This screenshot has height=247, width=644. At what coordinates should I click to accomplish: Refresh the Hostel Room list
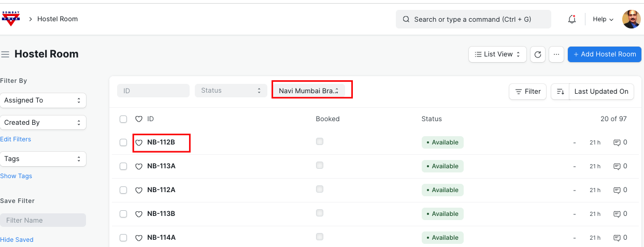538,54
